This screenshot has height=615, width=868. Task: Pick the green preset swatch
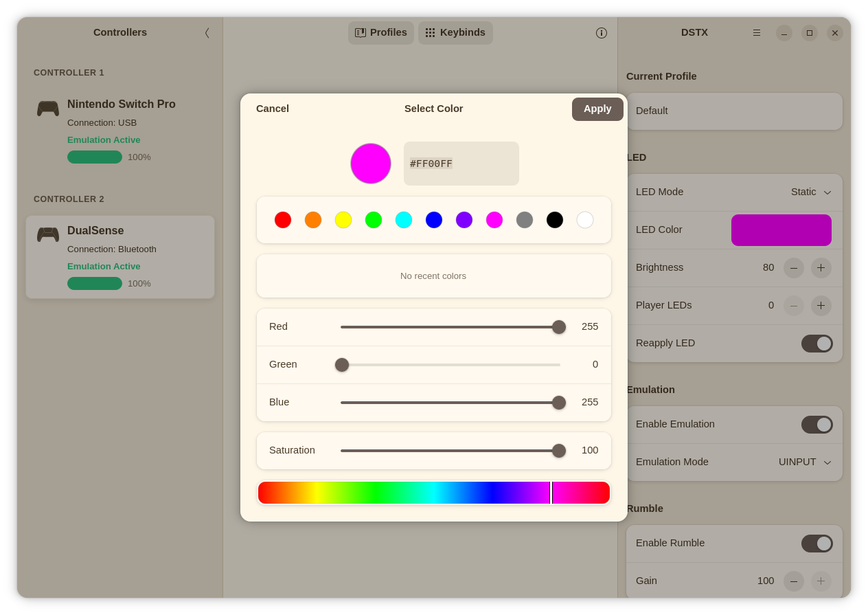pos(374,220)
